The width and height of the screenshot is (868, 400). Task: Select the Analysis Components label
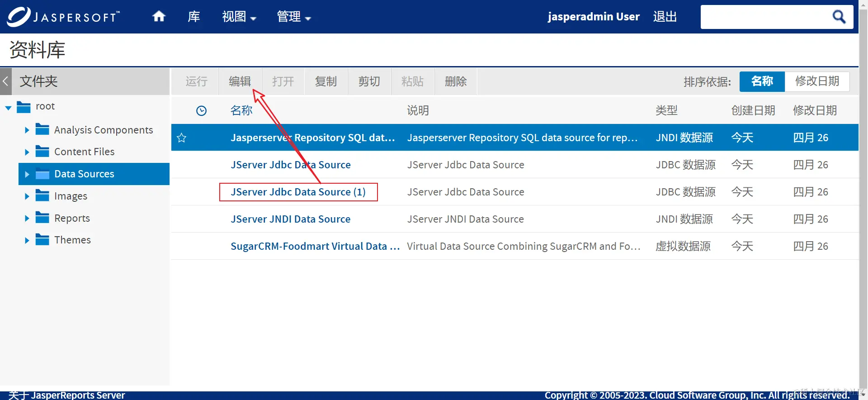click(x=104, y=130)
